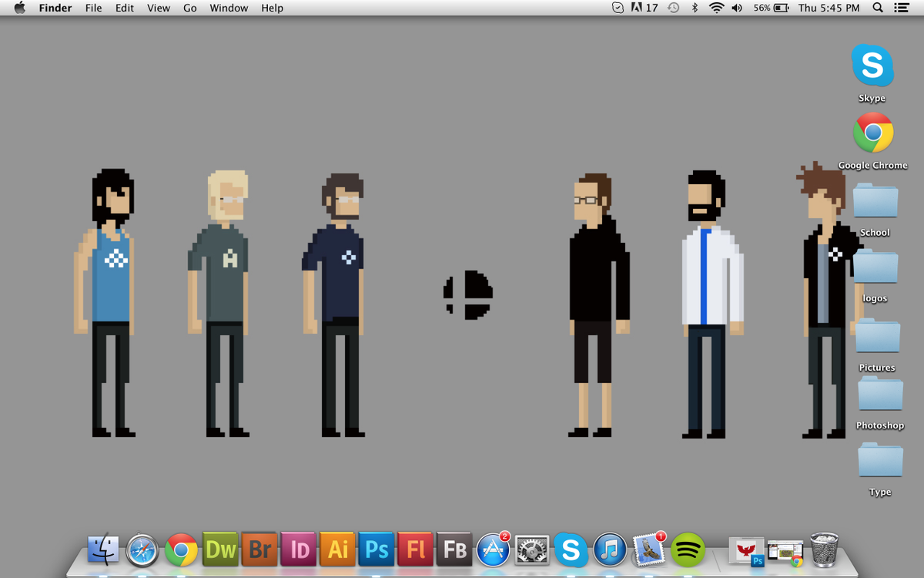924x578 pixels.
Task: Open the Time Machine menu bar icon
Action: pyautogui.click(x=674, y=8)
